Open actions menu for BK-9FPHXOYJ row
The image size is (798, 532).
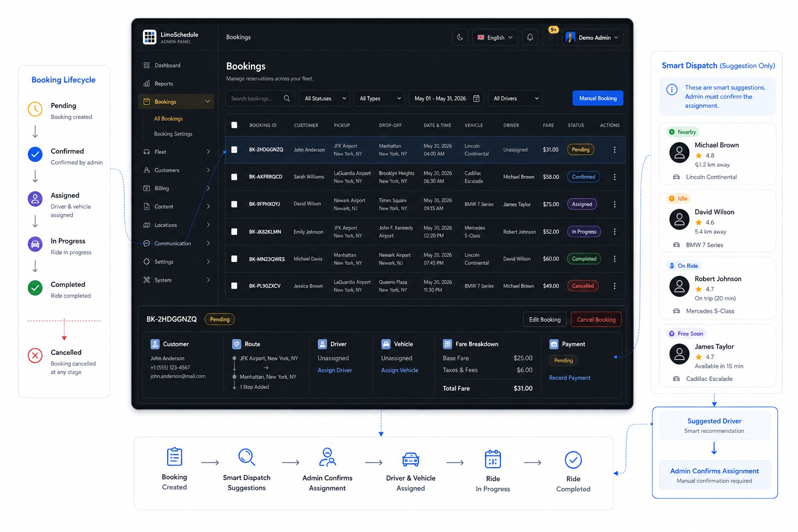615,204
